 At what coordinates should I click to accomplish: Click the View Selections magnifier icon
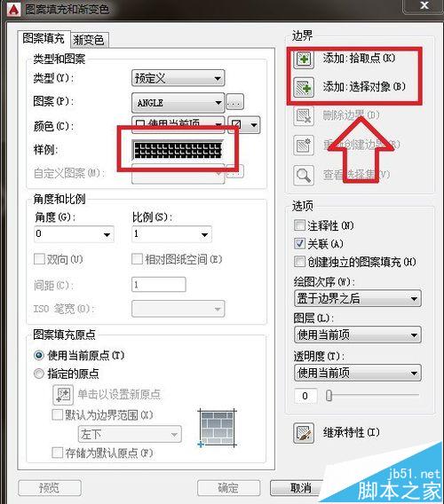304,176
